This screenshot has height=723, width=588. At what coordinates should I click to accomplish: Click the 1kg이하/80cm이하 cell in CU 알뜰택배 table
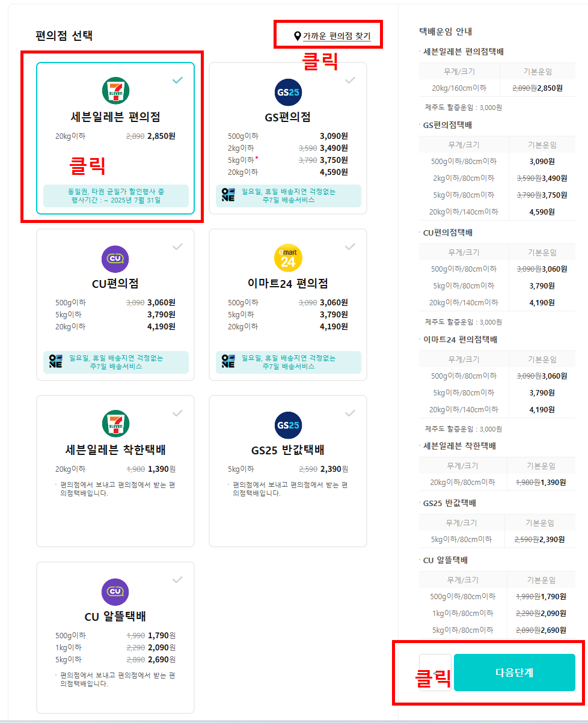[x=463, y=613]
